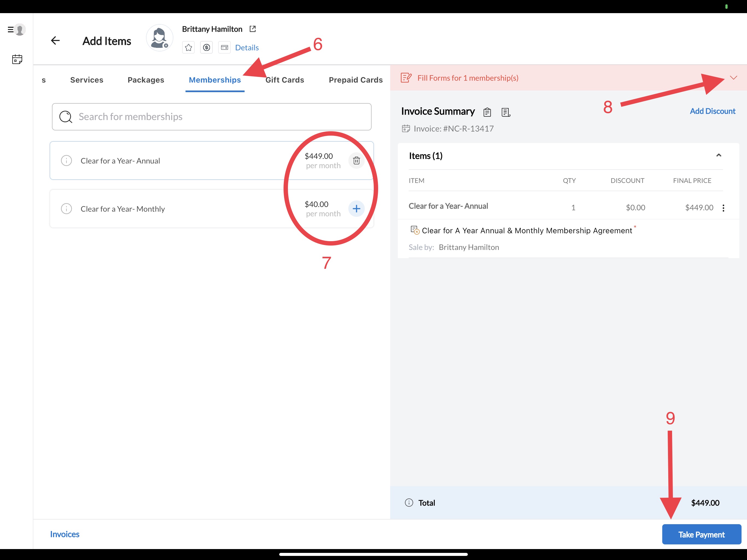Open the Membership Agreement form icon
747x560 pixels.
(x=415, y=230)
